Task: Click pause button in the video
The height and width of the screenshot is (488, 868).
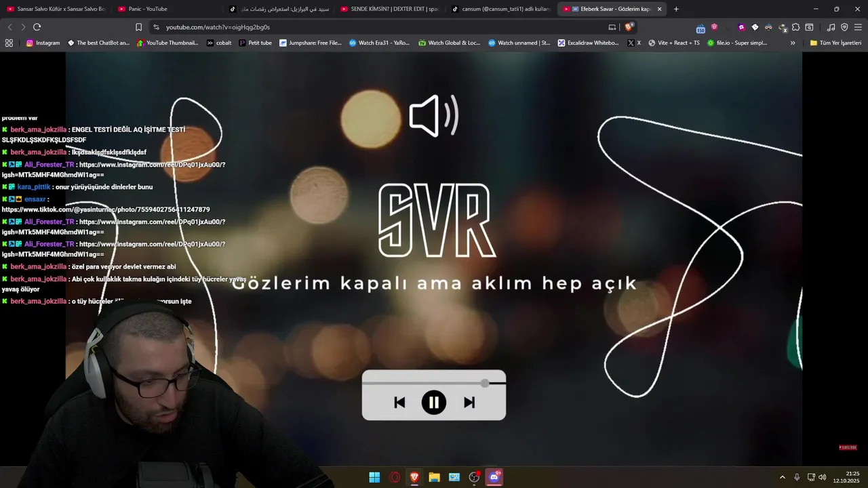Action: [434, 403]
